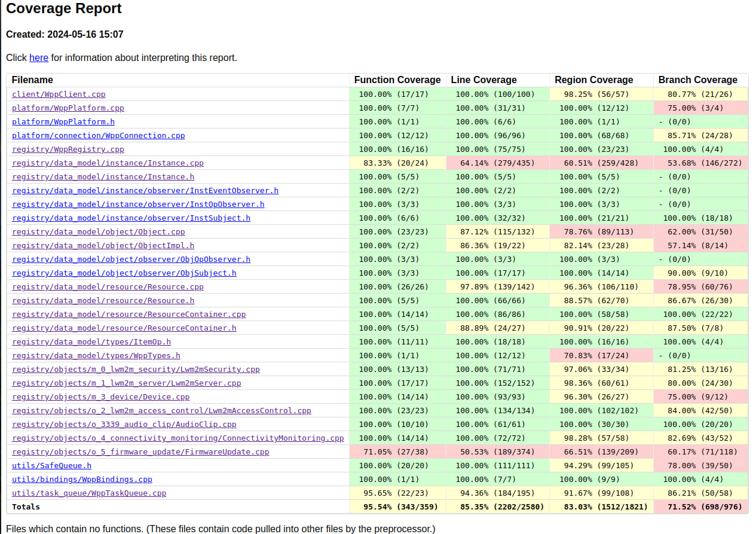756x534 pixels.
Task: Open ObjectImpl.h coverage link
Action: click(x=103, y=246)
